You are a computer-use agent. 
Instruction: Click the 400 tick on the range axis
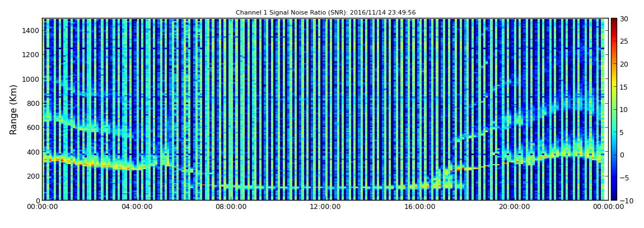[x=33, y=152]
